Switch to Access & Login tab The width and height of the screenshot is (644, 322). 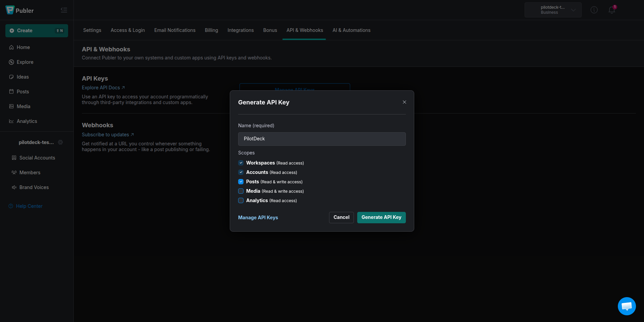(x=128, y=30)
